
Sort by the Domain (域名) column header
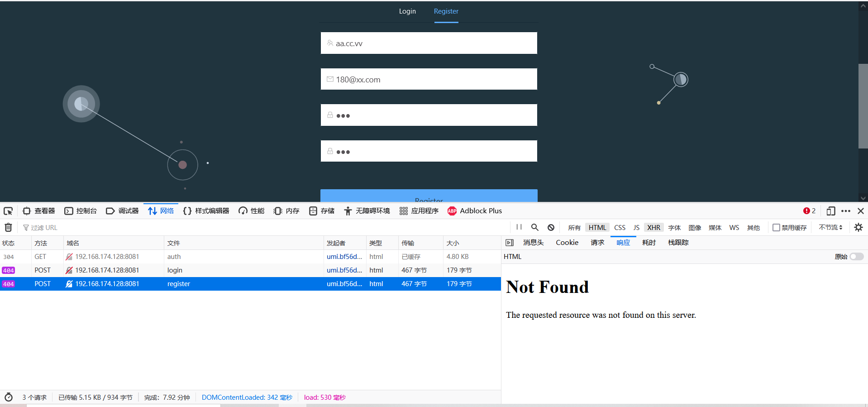click(114, 243)
